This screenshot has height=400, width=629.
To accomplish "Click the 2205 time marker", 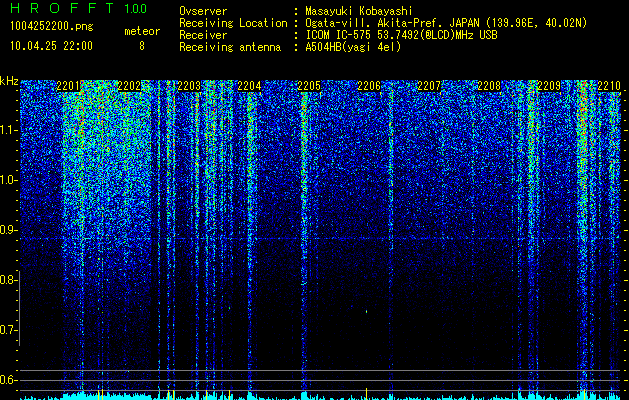I will tap(309, 86).
